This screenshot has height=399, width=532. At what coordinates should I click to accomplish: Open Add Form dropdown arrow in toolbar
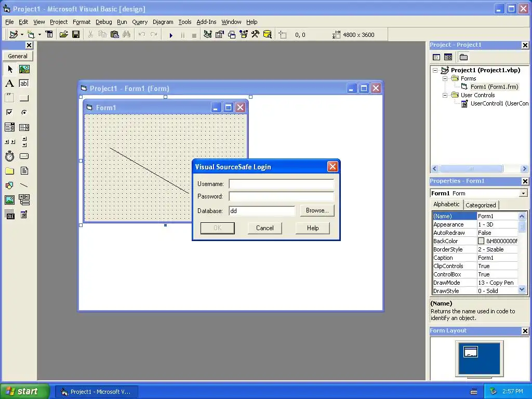pyautogui.click(x=39, y=35)
